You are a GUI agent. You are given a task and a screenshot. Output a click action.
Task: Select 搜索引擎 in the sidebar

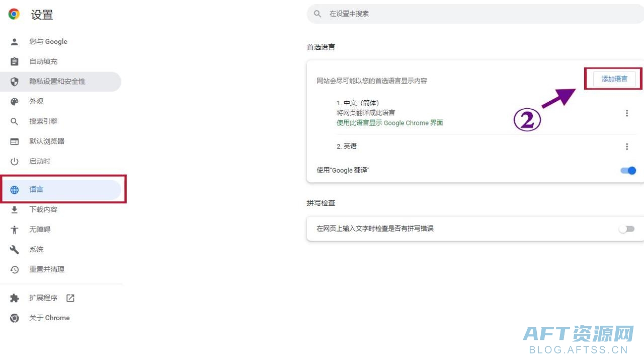click(x=60, y=121)
